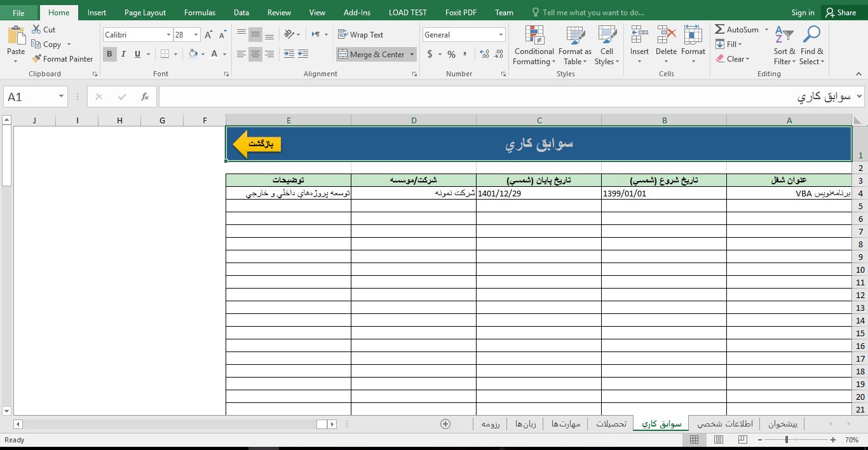Switch to Page Layout view in status bar
Viewport: 868px width, 450px height.
719,440
